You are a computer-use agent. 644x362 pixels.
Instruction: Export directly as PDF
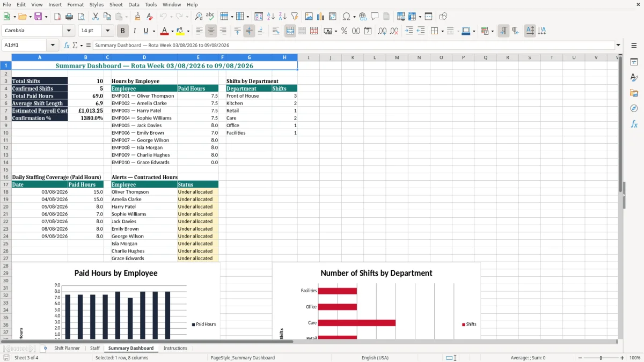point(57,17)
